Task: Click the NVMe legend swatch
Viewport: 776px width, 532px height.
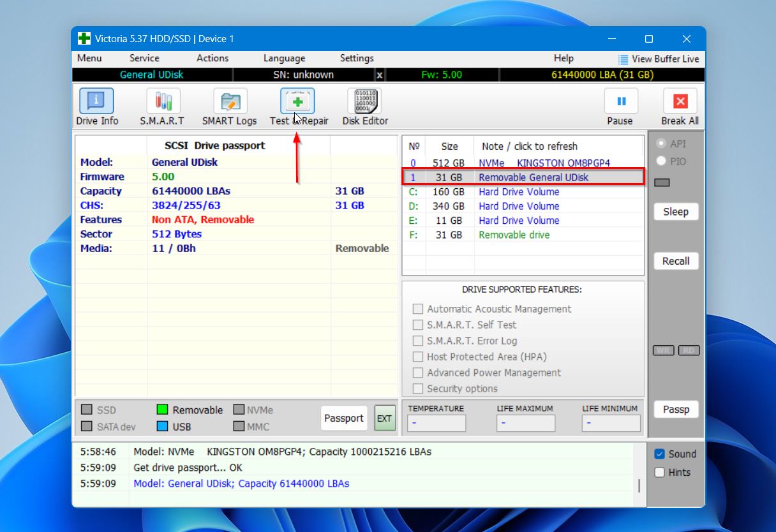Action: click(239, 410)
